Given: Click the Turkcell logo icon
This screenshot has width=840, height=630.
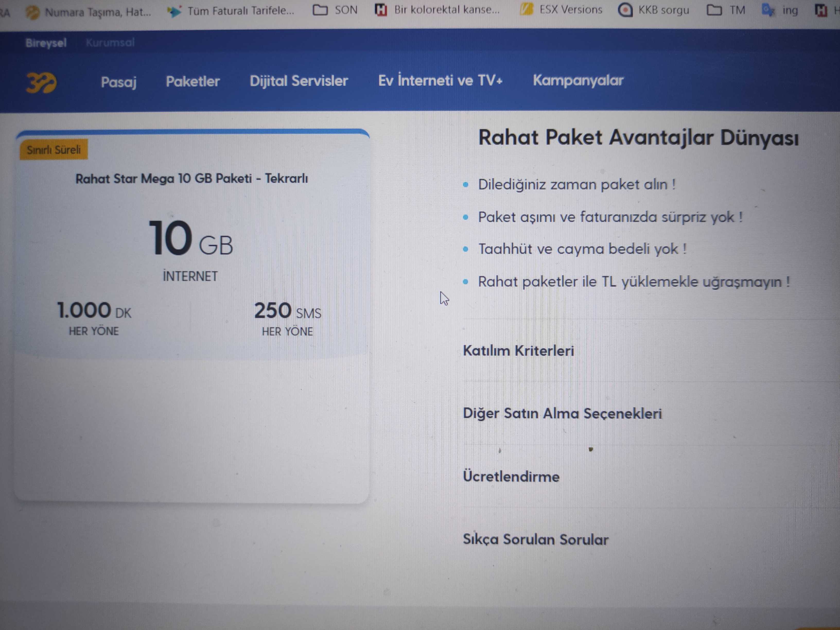Looking at the screenshot, I should coord(41,82).
